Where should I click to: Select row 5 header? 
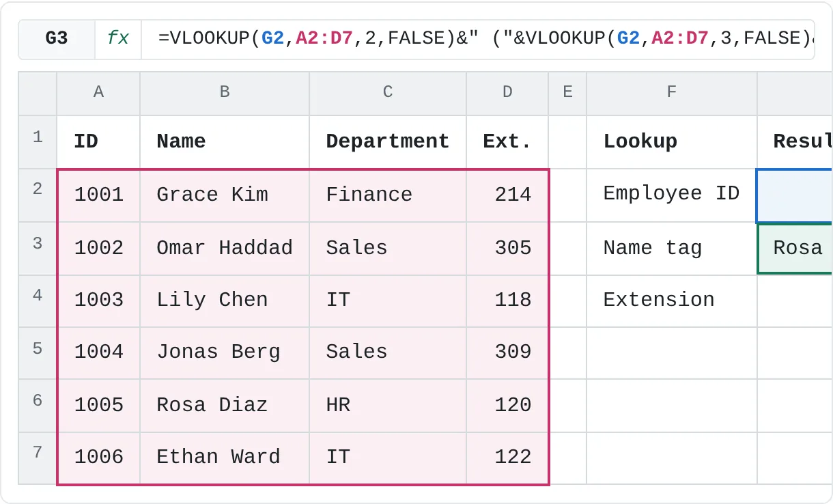click(x=38, y=353)
